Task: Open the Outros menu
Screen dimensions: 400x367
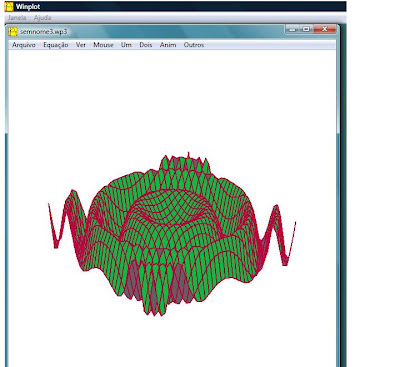Action: click(194, 45)
